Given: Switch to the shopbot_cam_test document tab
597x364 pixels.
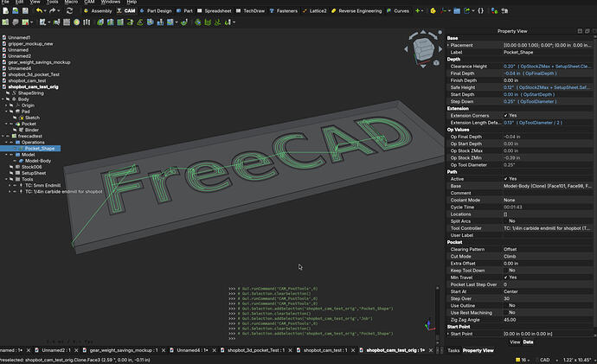Looking at the screenshot, I should pos(324,350).
